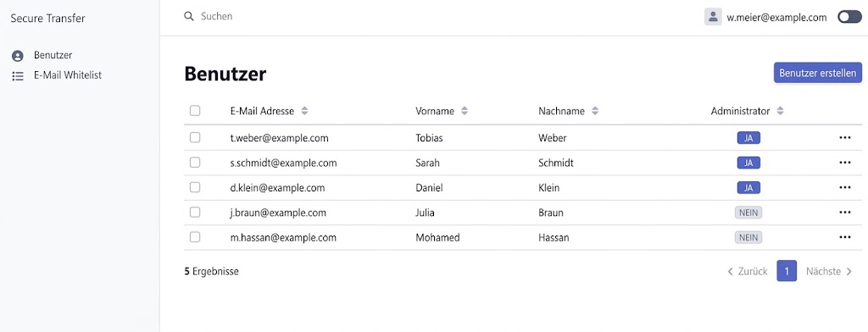Click the JA badge for Sarah Schmidt
The height and width of the screenshot is (332, 868).
[748, 163]
